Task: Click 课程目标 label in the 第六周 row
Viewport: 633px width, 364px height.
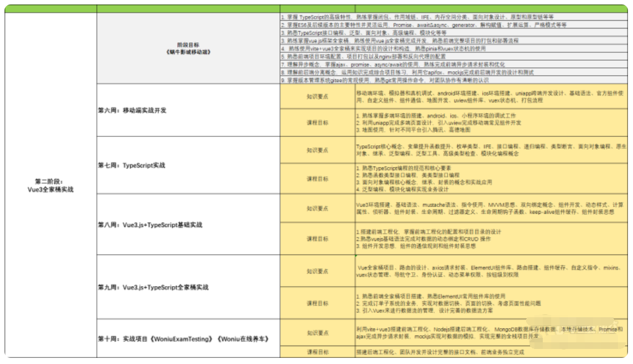Action: [x=317, y=122]
